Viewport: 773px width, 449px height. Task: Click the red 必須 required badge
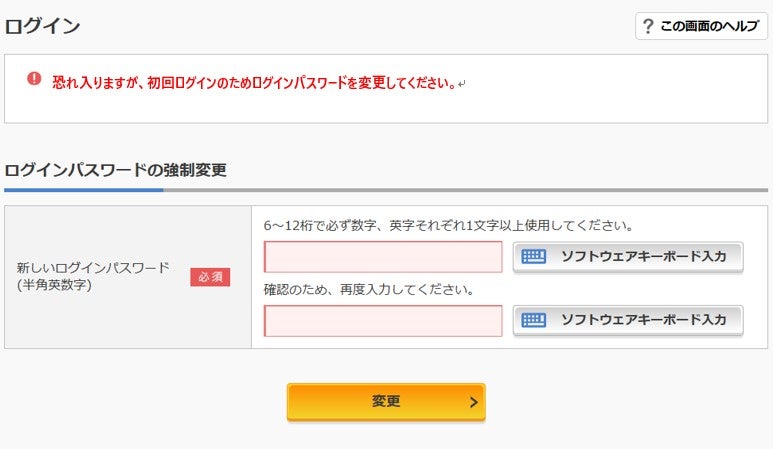[x=210, y=277]
